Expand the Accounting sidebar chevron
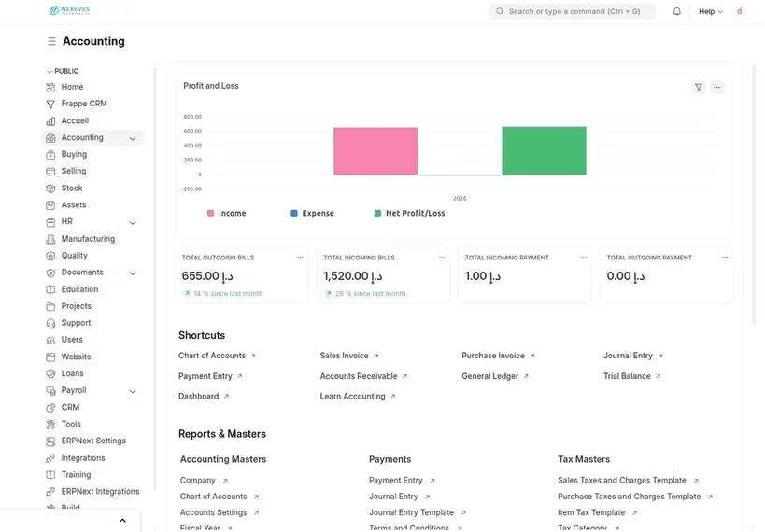The image size is (765, 532). click(133, 139)
